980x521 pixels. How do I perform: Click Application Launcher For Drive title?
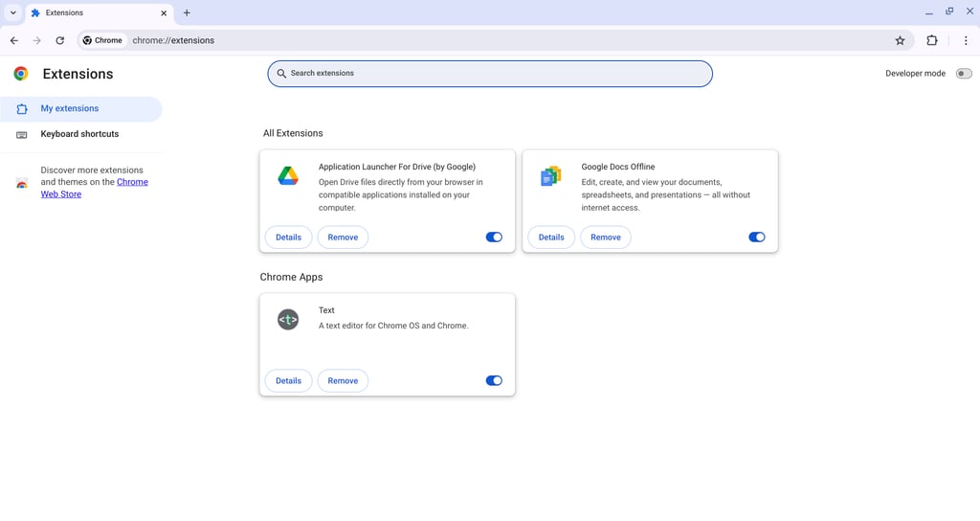click(x=397, y=167)
